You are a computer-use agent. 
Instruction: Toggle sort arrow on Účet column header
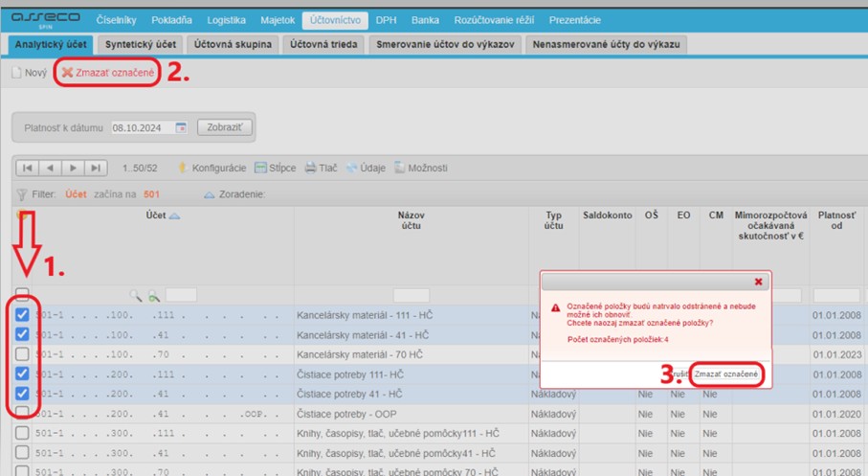[175, 216]
